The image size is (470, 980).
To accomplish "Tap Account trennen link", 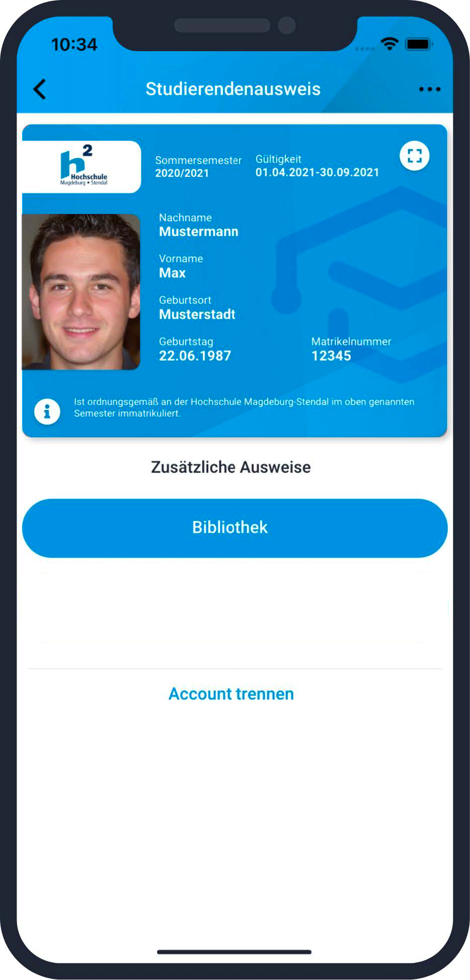I will 231,694.
